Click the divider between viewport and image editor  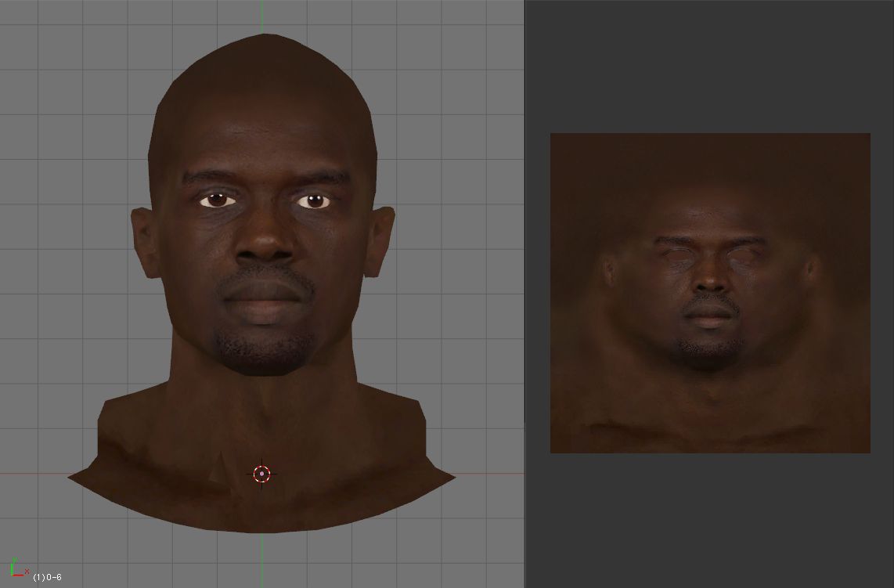coord(525,294)
